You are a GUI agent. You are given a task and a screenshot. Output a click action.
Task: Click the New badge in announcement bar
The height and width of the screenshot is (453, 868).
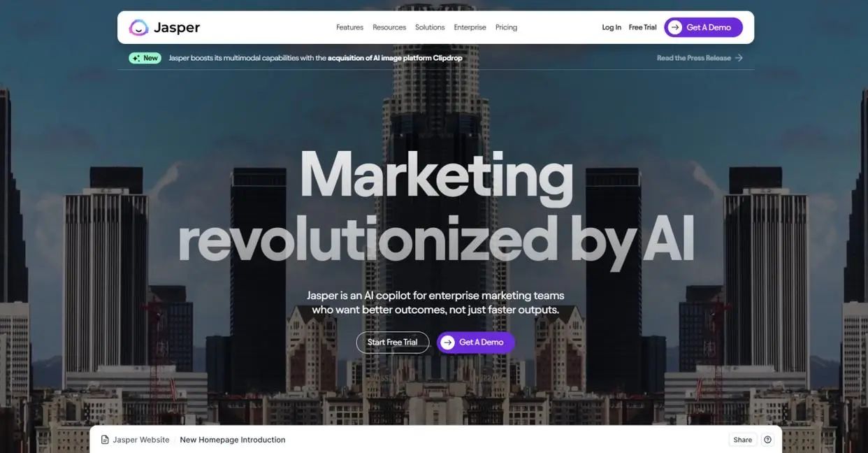pos(145,58)
